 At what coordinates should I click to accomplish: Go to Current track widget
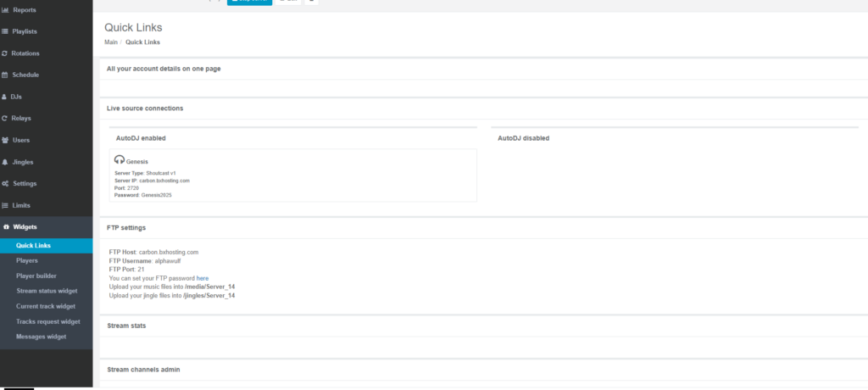[x=46, y=306]
